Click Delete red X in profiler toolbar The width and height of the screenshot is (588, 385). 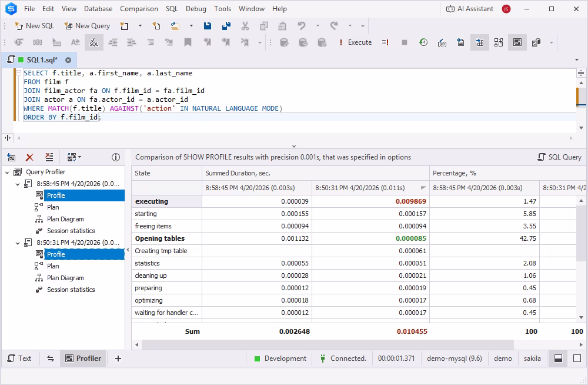click(29, 157)
